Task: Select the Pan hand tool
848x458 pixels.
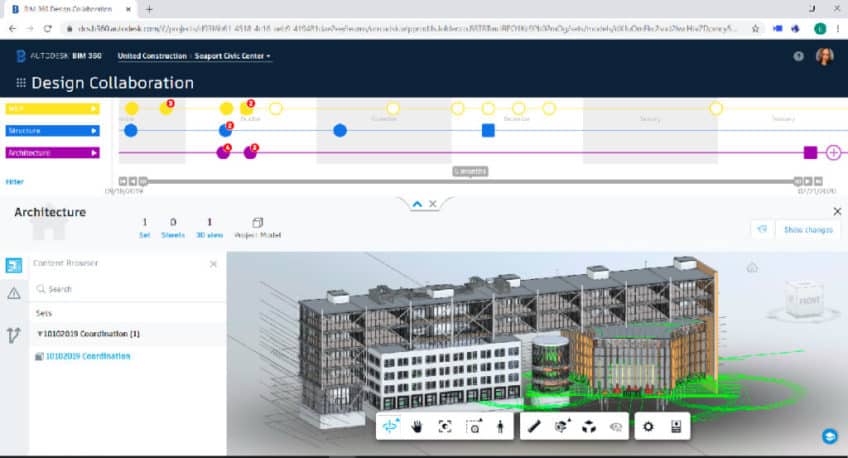Action: (416, 427)
